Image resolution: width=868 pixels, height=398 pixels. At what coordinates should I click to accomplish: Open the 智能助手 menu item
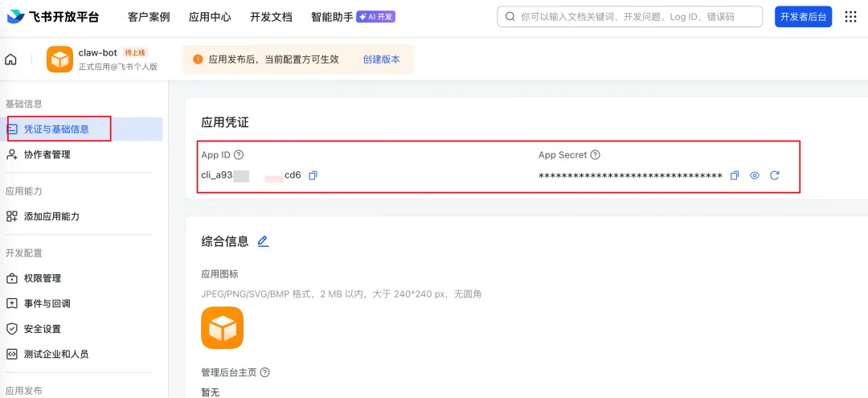332,17
